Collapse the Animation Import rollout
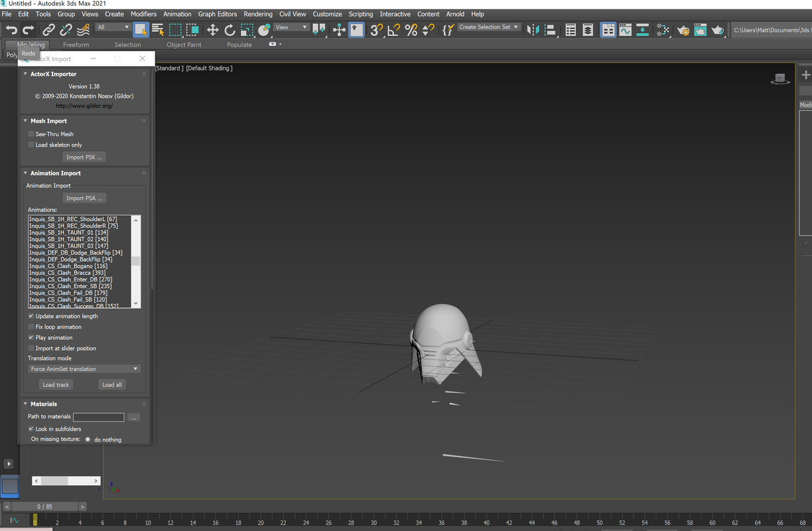812x531 pixels. click(x=25, y=173)
